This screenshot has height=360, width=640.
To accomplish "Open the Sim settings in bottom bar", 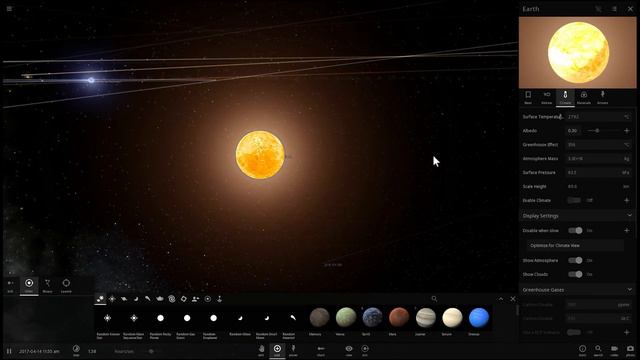I will [365, 350].
